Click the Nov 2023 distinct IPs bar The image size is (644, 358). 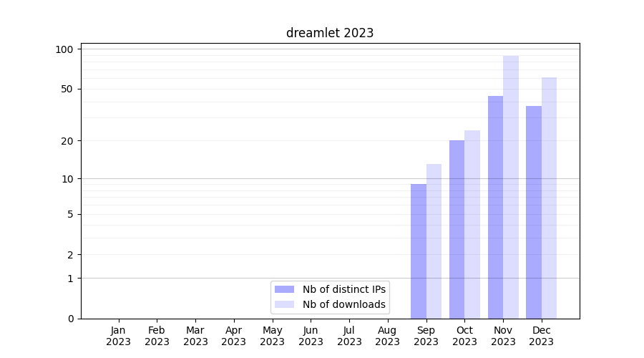click(x=495, y=207)
